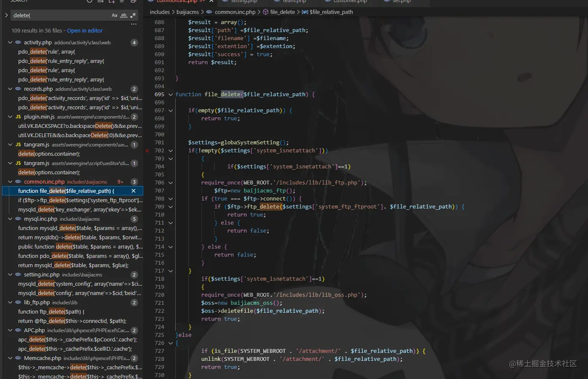Select 'file_delete' breadcrumb segment
Screen dimensions: 588x379
[x=283, y=12]
